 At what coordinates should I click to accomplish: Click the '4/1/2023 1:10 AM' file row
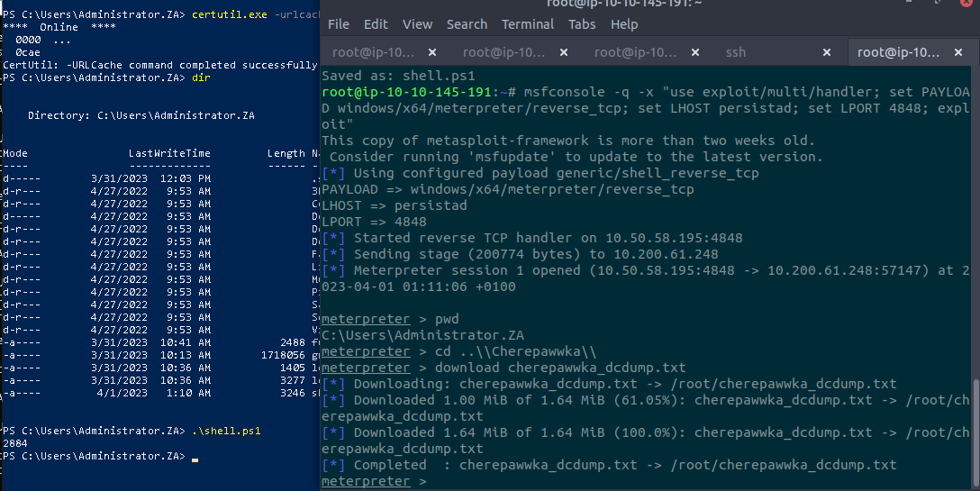[x=160, y=393]
